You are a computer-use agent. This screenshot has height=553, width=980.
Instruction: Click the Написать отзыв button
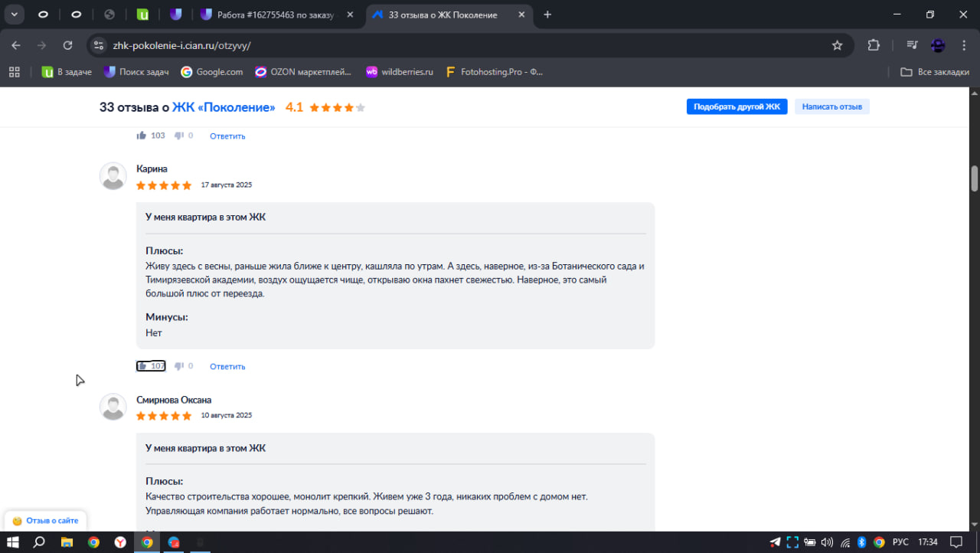point(831,106)
